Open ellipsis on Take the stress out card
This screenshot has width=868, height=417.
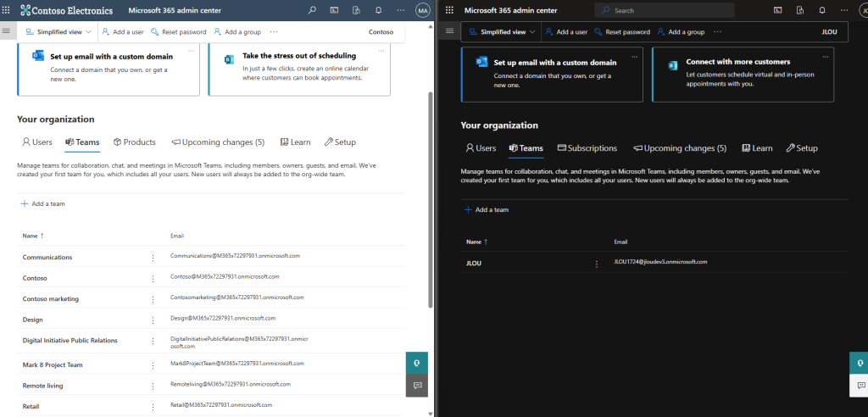point(381,50)
